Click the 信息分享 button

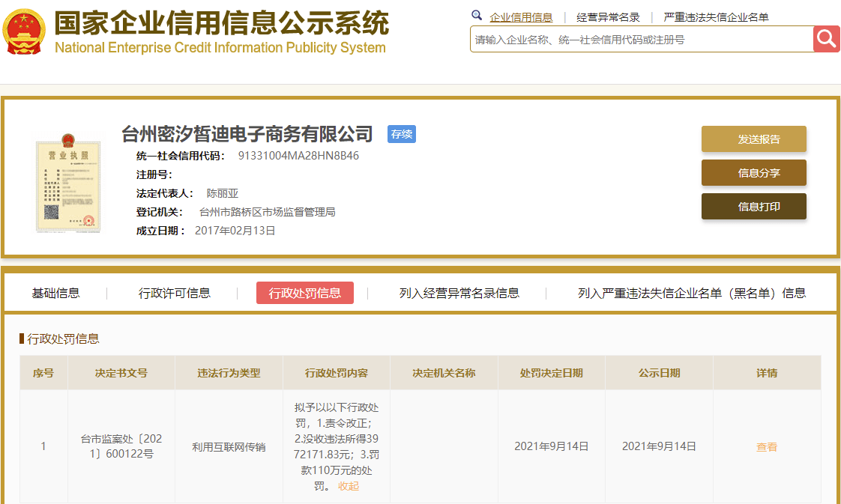tap(753, 172)
